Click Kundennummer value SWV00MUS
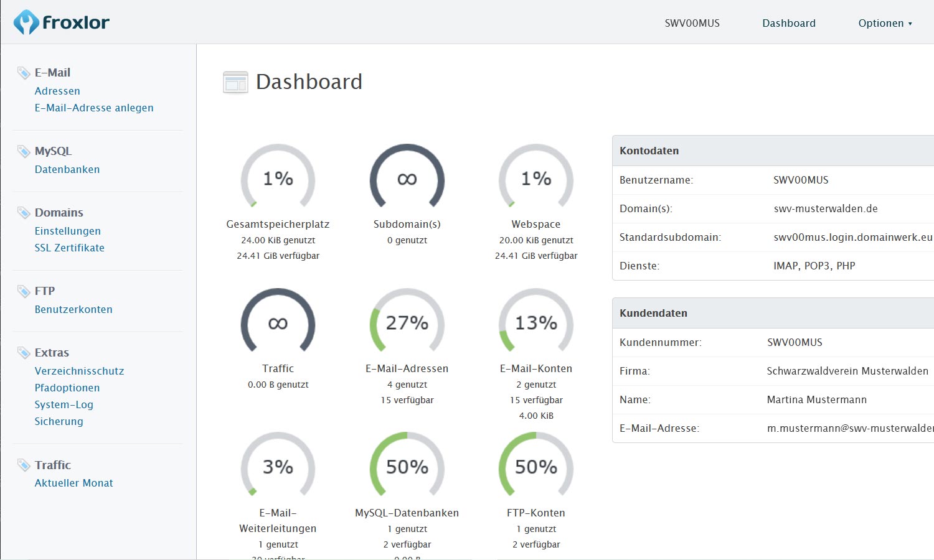 (795, 342)
